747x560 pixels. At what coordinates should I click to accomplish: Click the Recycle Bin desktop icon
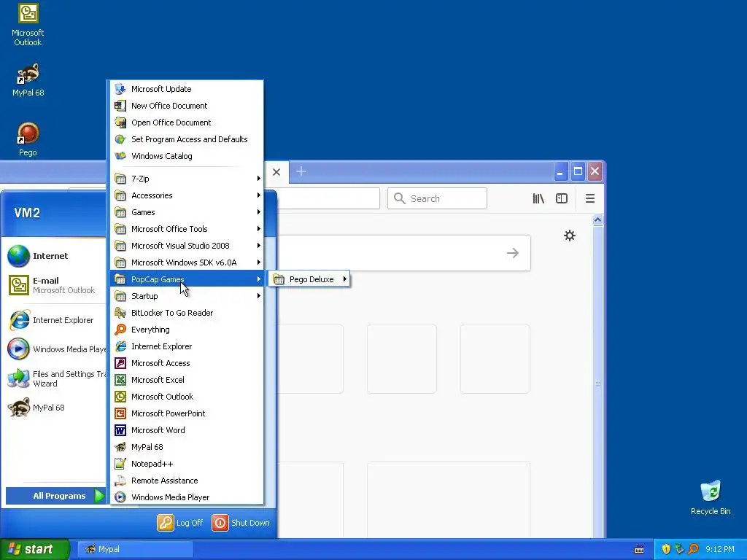click(711, 497)
